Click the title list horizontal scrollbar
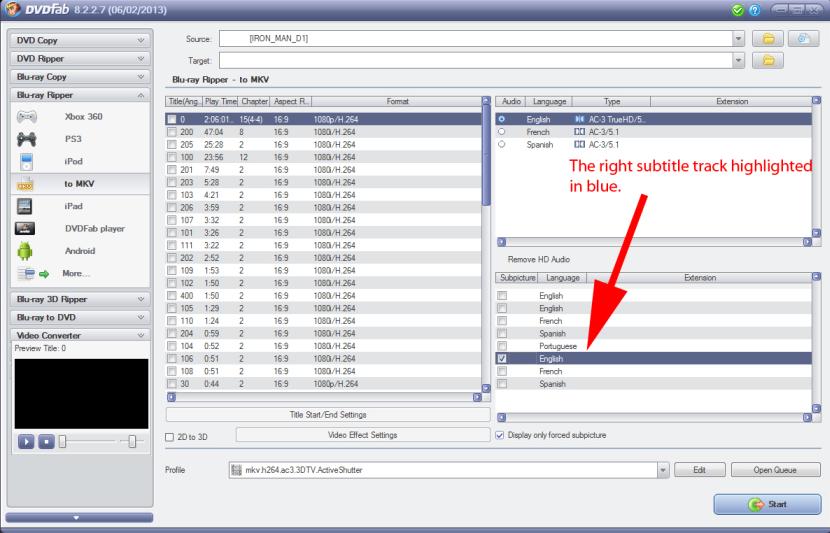 (x=324, y=397)
